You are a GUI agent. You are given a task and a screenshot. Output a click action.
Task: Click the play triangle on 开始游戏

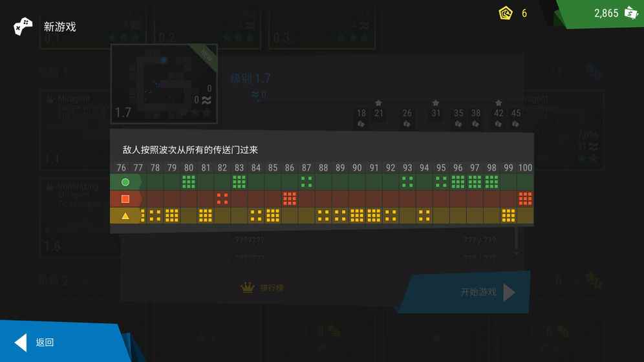(x=509, y=293)
